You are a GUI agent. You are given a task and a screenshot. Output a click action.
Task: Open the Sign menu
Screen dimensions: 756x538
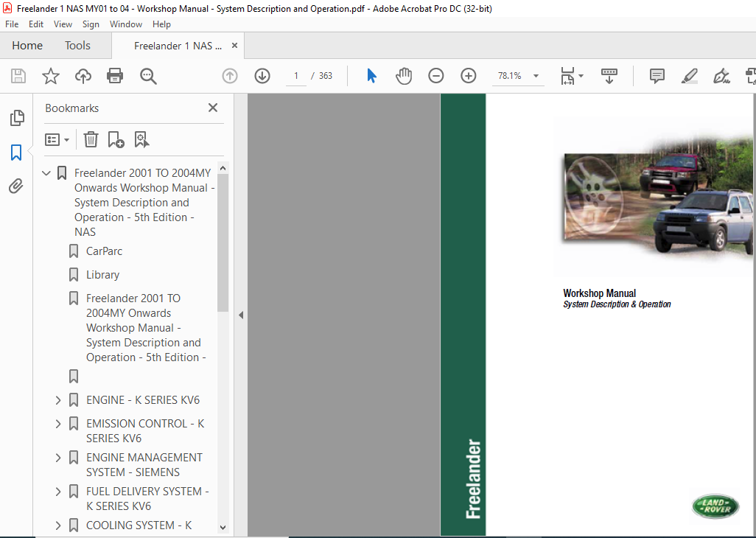[91, 24]
